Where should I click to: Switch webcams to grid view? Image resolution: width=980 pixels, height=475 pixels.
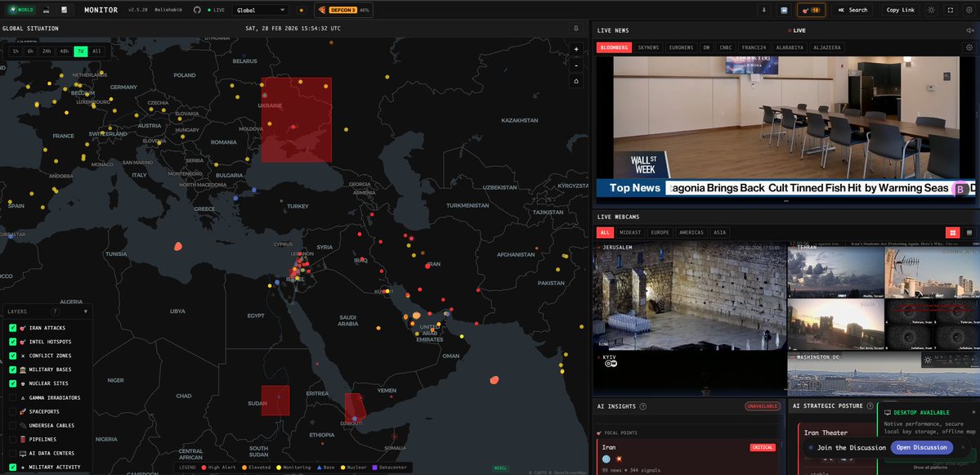(x=952, y=232)
